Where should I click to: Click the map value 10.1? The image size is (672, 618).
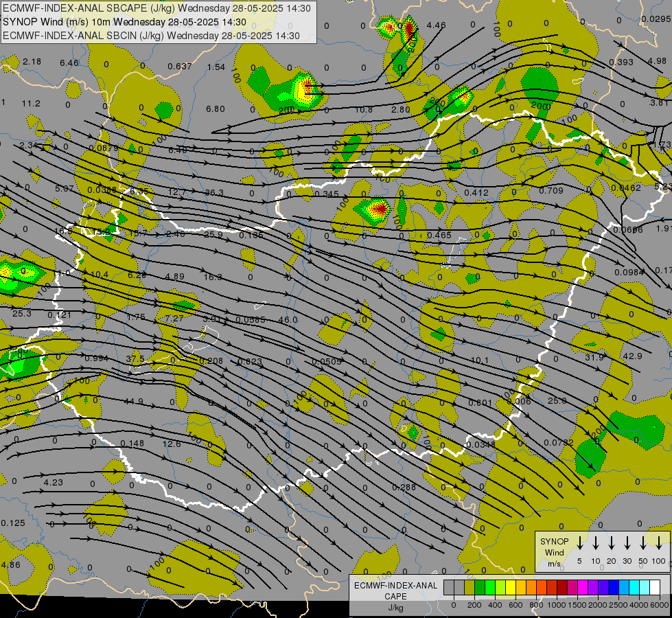click(479, 360)
